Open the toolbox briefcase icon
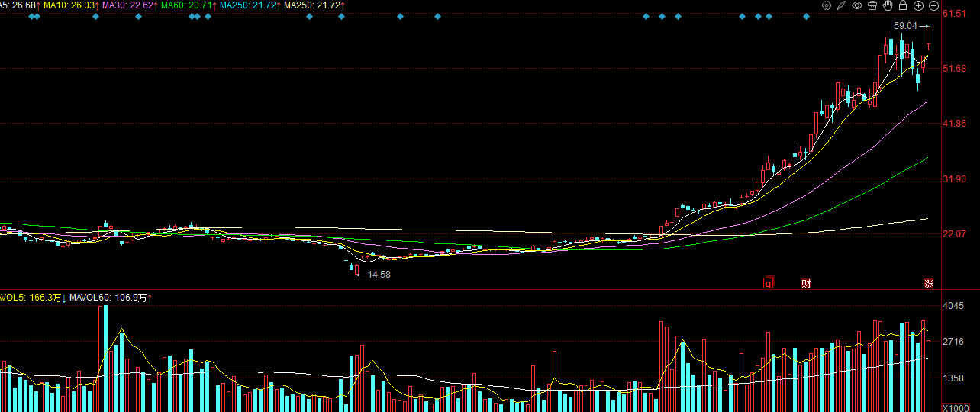This screenshot has width=980, height=412. pos(872,5)
